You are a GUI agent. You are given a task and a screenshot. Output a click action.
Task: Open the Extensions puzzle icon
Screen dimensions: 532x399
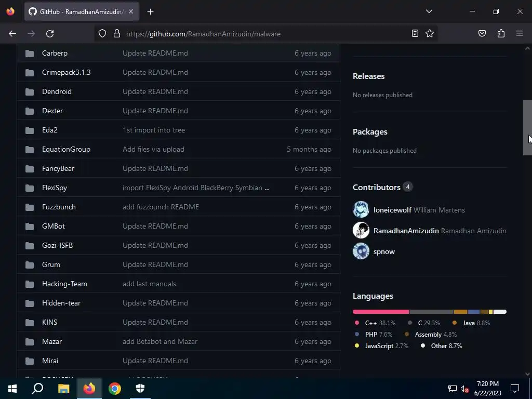(501, 33)
